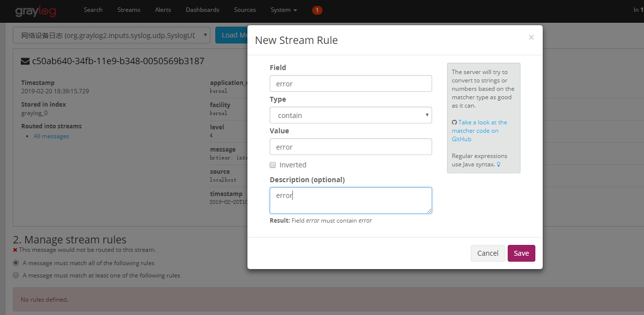Click the Graylog logo
The image size is (644, 315).
pos(35,11)
